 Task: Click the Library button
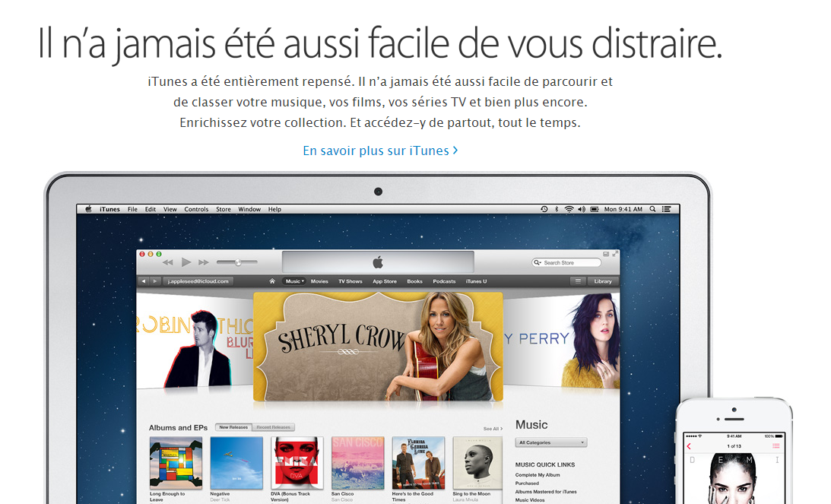click(603, 281)
